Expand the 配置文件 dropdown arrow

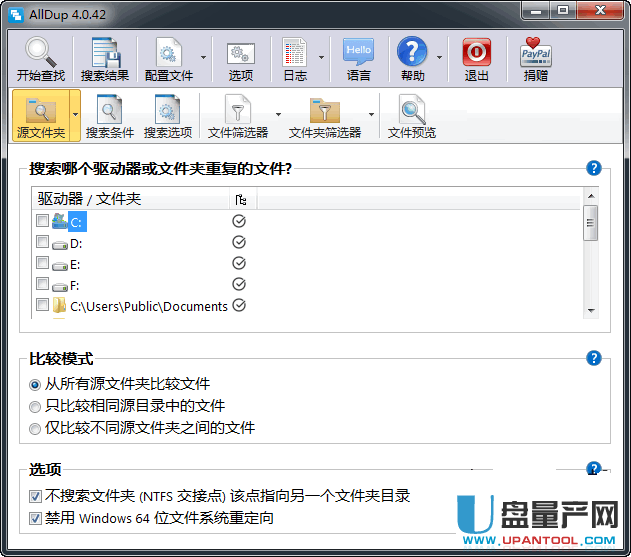203,58
